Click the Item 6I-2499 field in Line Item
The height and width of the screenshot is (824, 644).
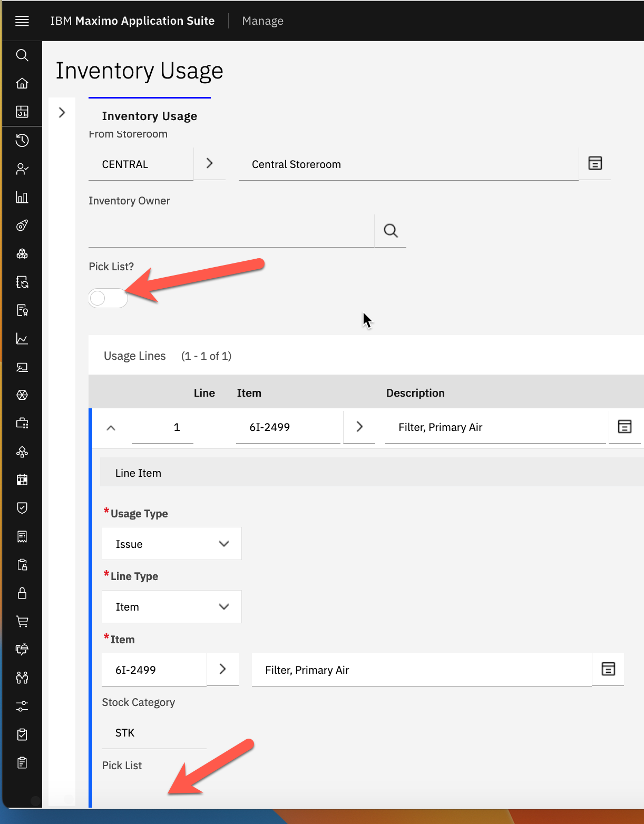[x=153, y=670]
